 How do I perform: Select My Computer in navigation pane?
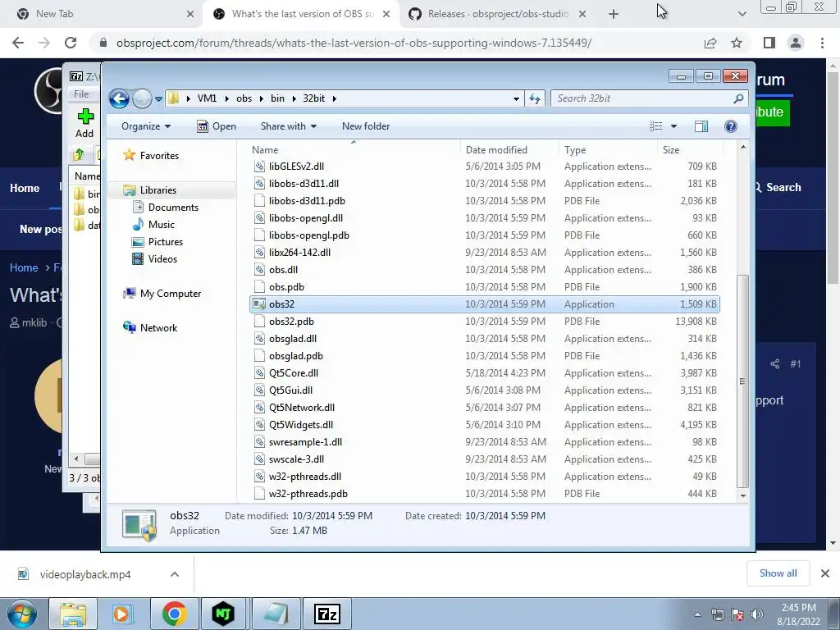[x=171, y=294]
